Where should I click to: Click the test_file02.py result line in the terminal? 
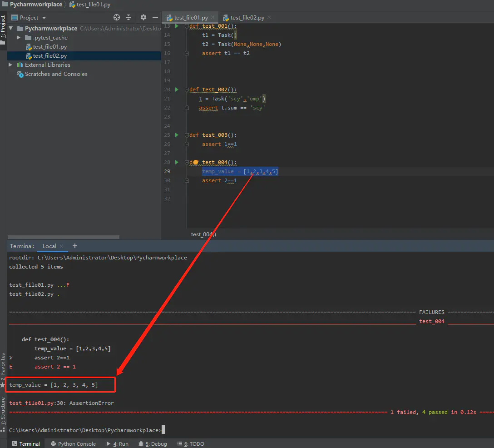point(35,294)
